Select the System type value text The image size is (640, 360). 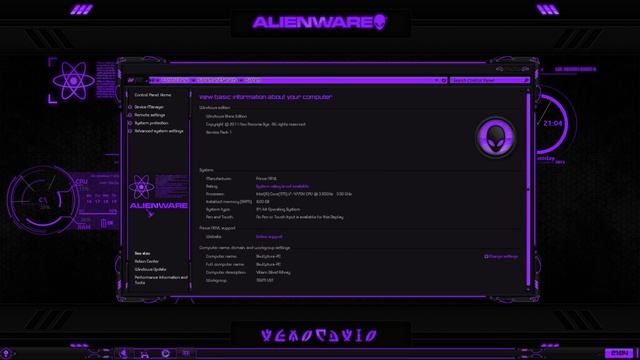[278, 210]
